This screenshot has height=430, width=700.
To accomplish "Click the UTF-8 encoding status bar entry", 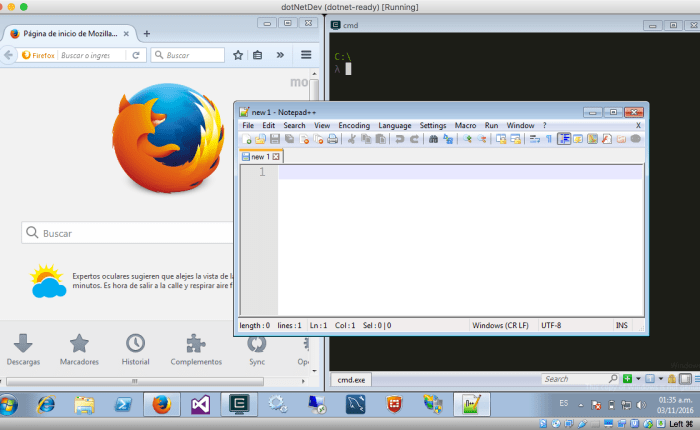I will [x=551, y=326].
